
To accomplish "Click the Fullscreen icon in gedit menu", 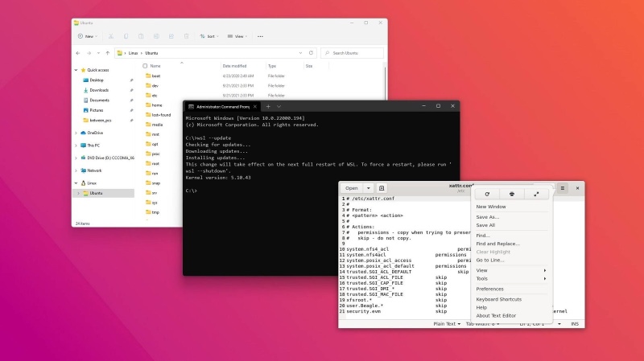I will click(536, 194).
